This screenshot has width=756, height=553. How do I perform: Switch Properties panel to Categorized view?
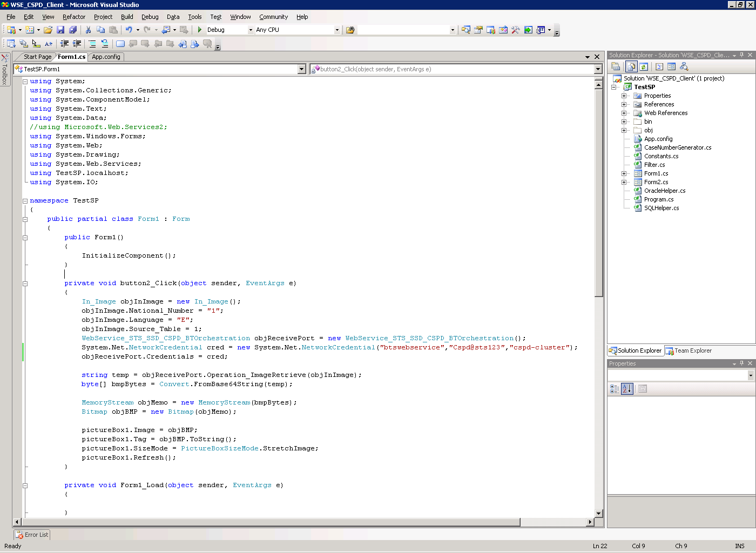coord(615,388)
